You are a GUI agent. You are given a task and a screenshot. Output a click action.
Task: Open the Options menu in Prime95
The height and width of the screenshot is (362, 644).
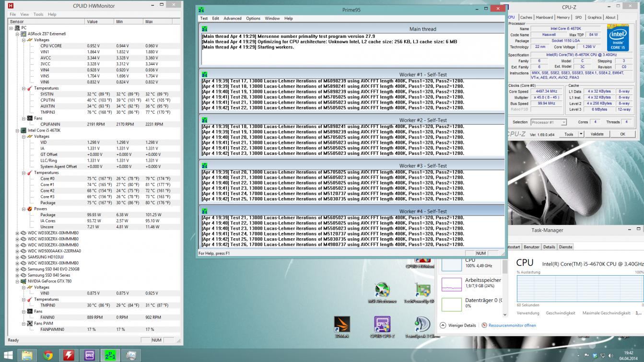coord(253,18)
